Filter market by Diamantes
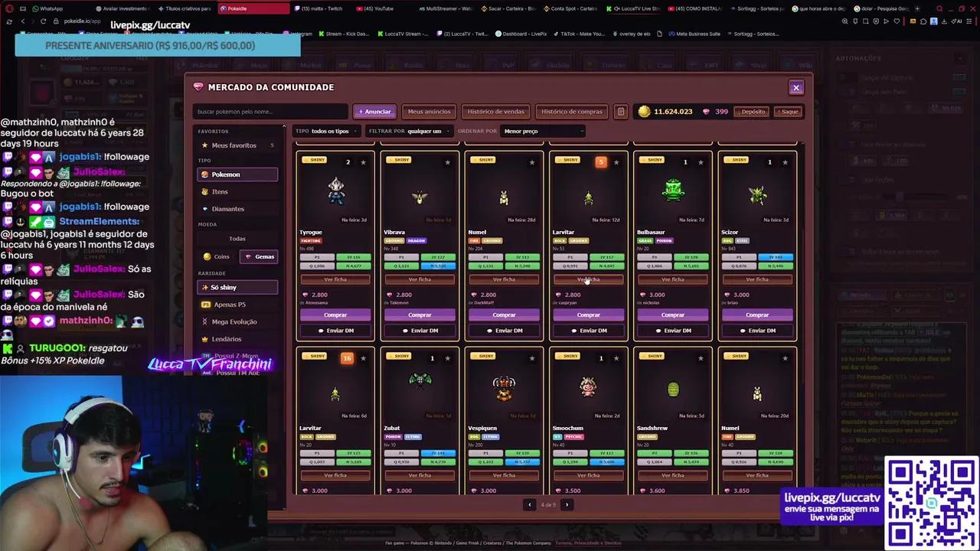The image size is (980, 551). [237, 209]
